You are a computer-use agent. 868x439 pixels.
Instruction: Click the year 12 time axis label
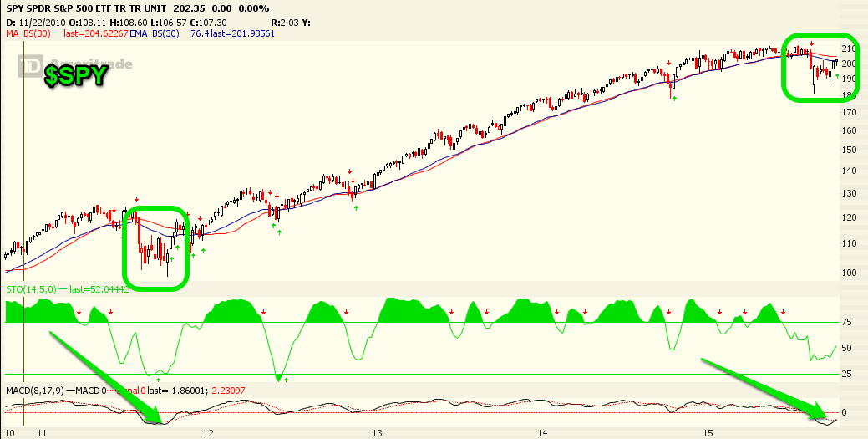[209, 433]
